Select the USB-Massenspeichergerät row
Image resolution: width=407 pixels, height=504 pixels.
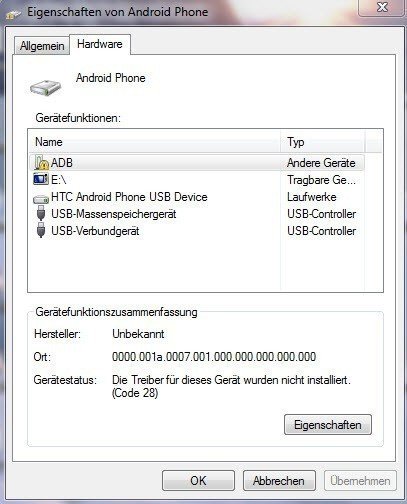pos(197,214)
